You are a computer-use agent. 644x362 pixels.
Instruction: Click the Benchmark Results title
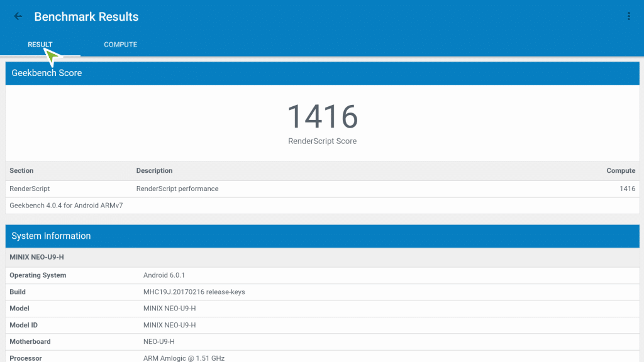(x=86, y=17)
